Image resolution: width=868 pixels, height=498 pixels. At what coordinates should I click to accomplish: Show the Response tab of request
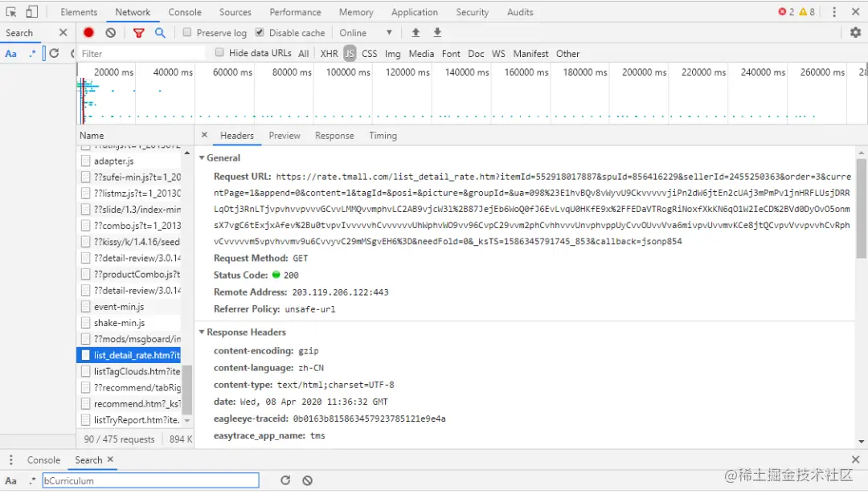click(334, 136)
